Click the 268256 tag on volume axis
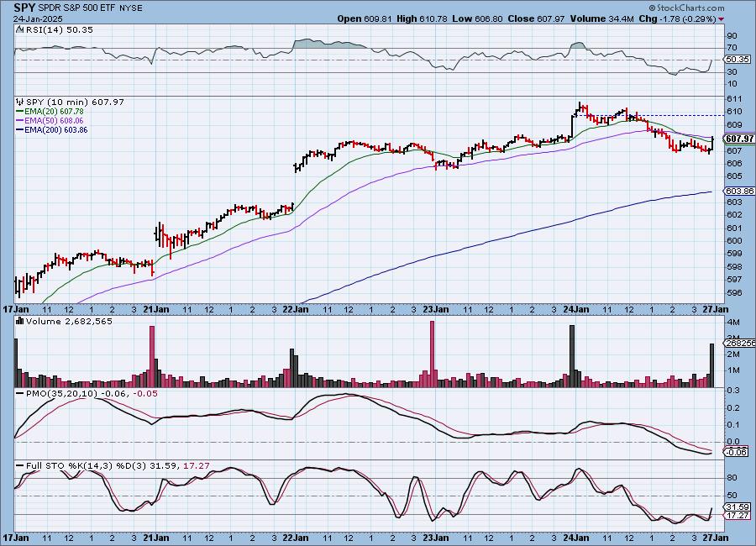Viewport: 756px width, 546px height. (x=739, y=344)
